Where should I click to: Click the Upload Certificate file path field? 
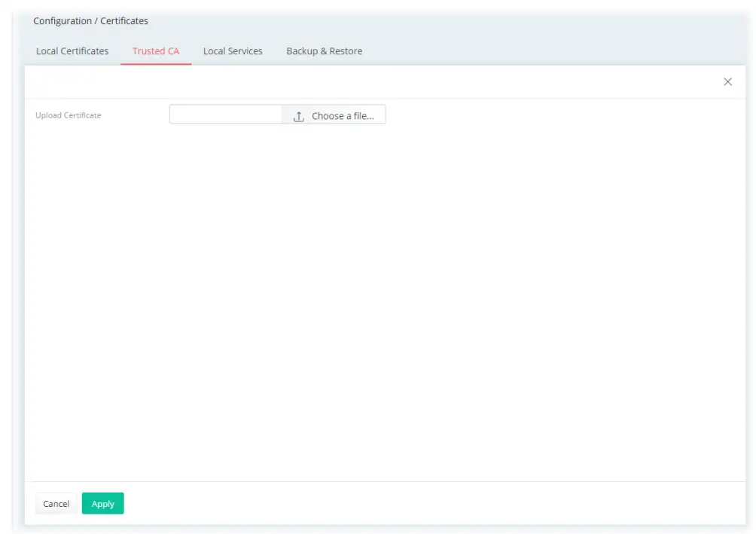tap(226, 114)
